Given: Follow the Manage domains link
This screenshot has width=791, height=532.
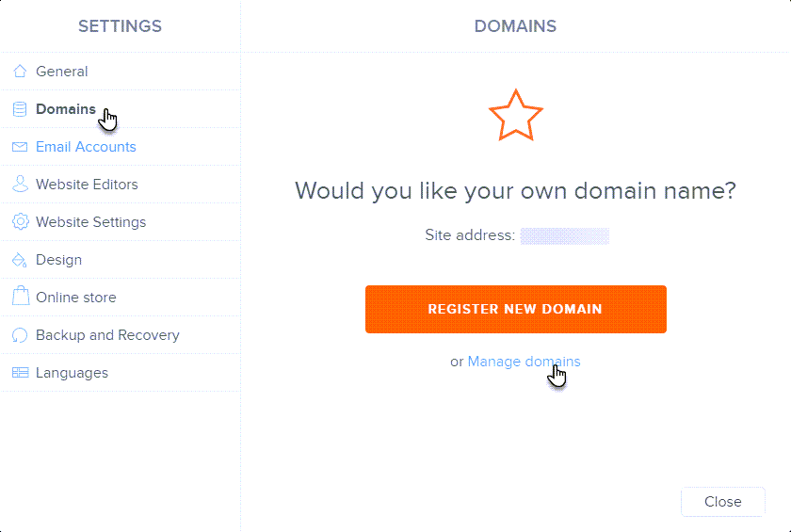Looking at the screenshot, I should [524, 362].
